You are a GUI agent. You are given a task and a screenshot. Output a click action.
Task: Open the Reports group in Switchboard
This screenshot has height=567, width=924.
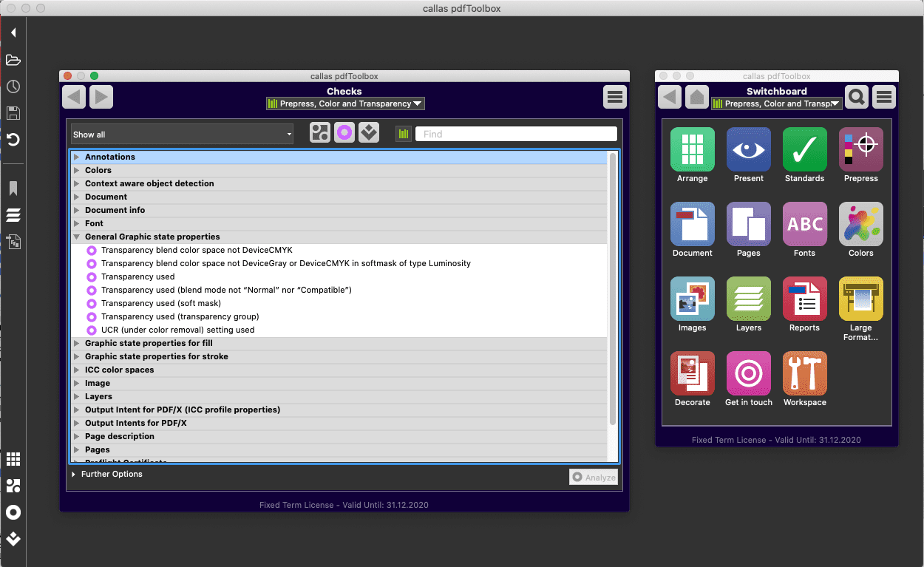coord(804,299)
